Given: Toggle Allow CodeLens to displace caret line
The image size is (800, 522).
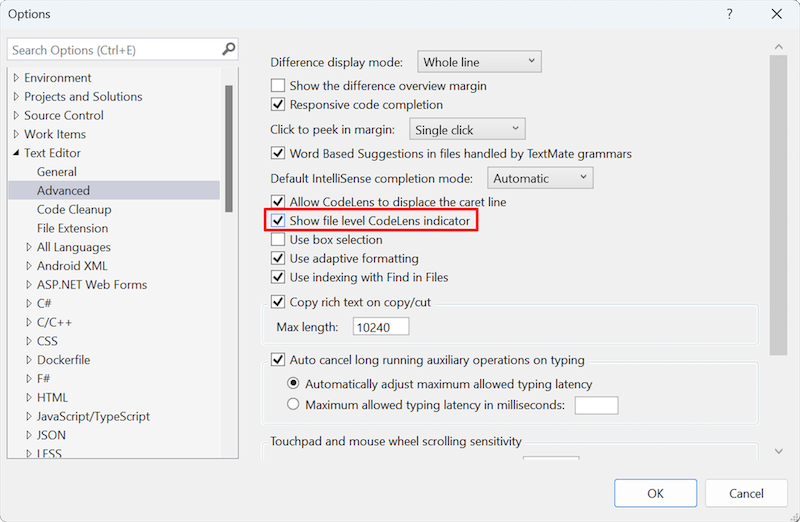Looking at the screenshot, I should [278, 202].
